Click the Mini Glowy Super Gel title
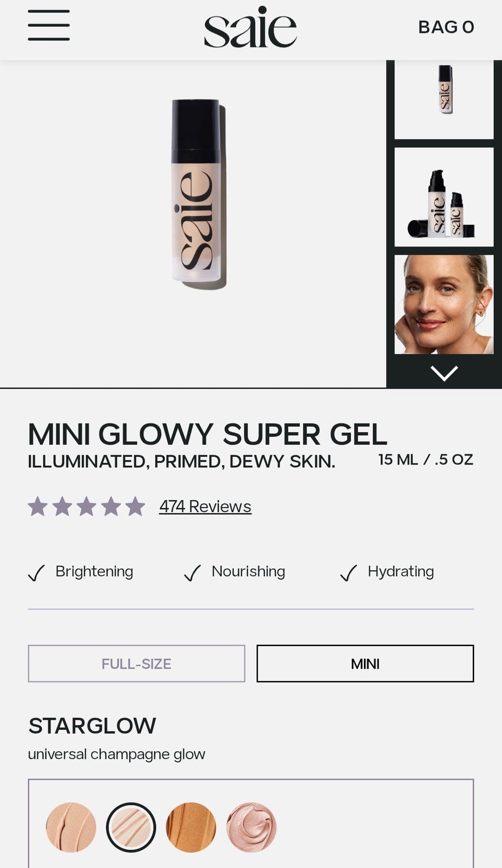Image resolution: width=502 pixels, height=868 pixels. pos(208,434)
